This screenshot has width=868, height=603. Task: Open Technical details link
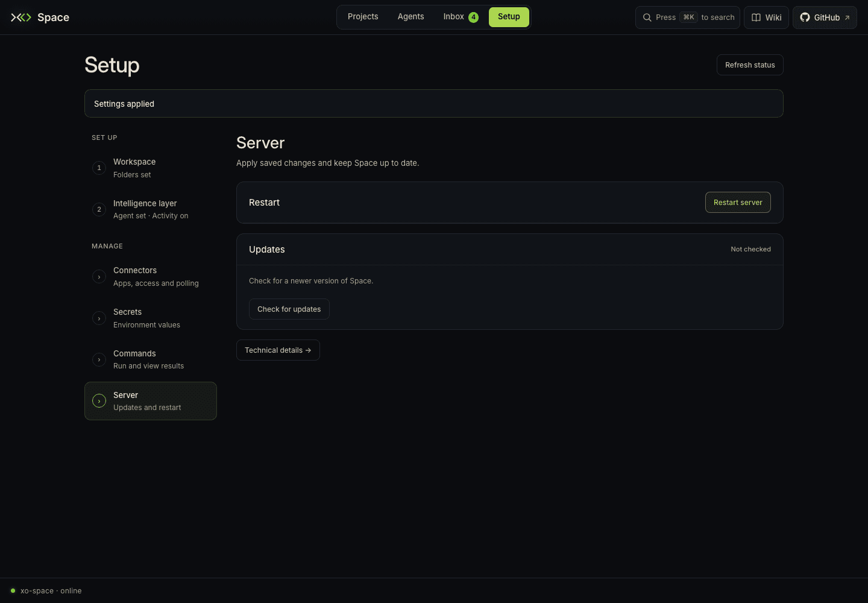pyautogui.click(x=278, y=350)
